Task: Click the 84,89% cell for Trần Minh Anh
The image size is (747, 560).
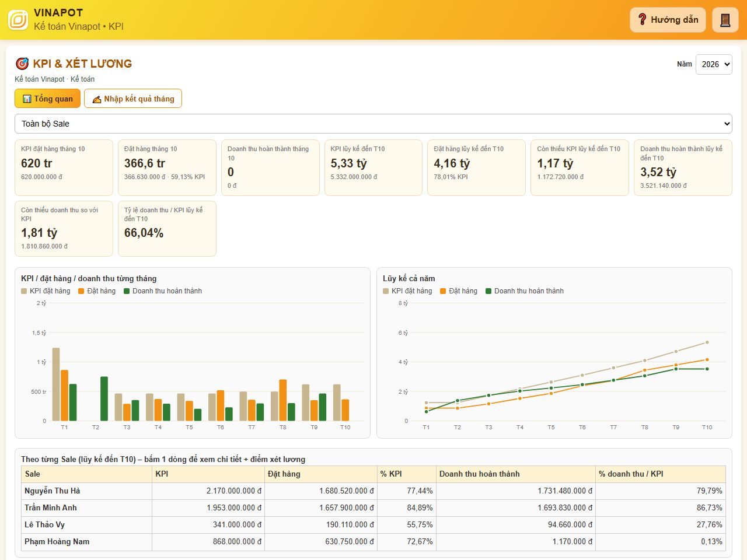Action: [x=406, y=508]
